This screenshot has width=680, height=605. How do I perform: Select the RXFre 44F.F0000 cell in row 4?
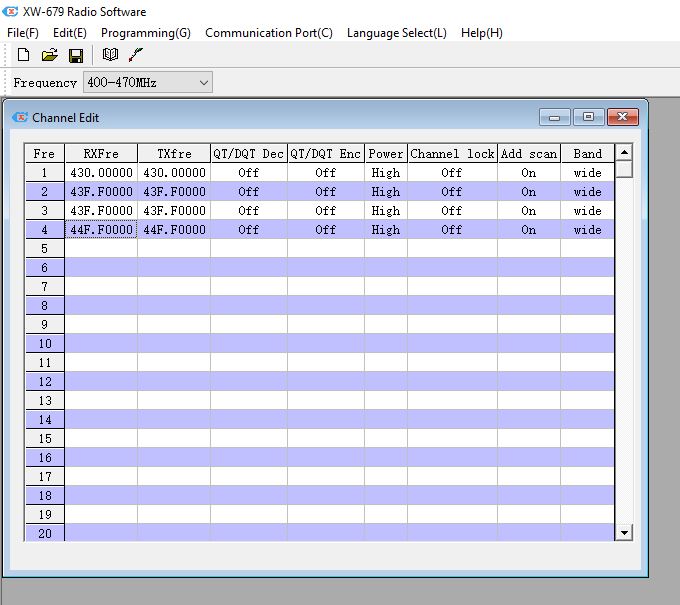[x=101, y=229]
